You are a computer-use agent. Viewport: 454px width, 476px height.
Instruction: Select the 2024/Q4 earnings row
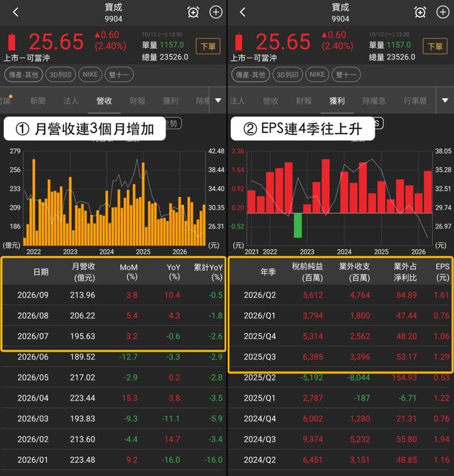tap(341, 418)
